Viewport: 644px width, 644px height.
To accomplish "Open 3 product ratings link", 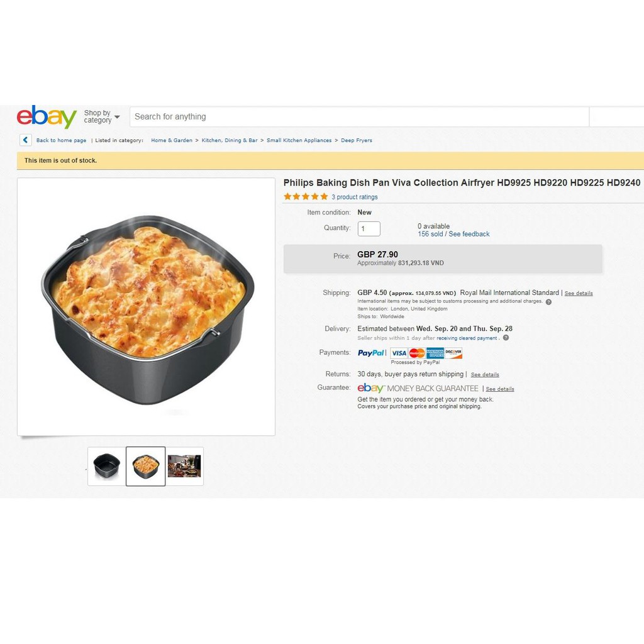I will (355, 197).
